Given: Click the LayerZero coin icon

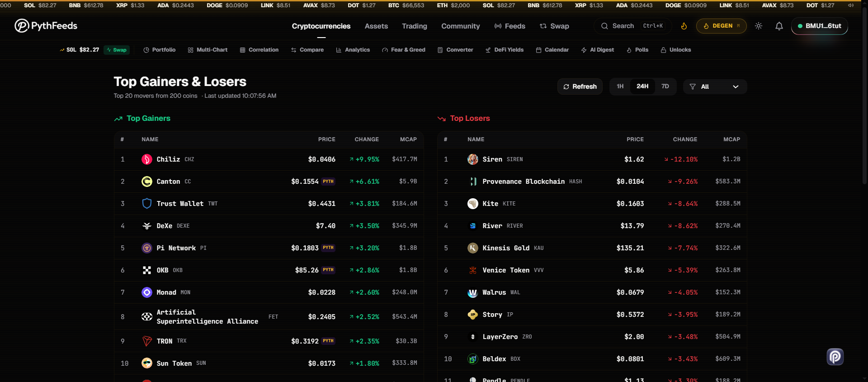Looking at the screenshot, I should 473,337.
